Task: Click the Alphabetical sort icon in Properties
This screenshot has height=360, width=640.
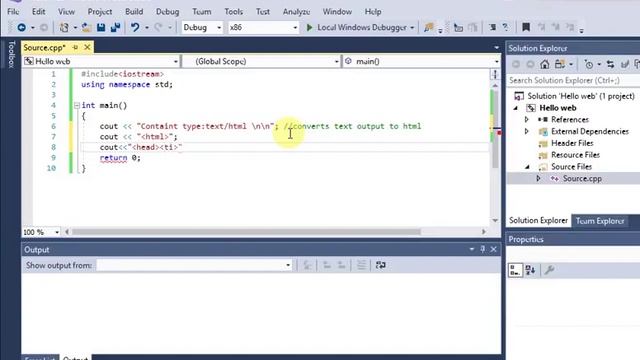Action: click(x=531, y=270)
